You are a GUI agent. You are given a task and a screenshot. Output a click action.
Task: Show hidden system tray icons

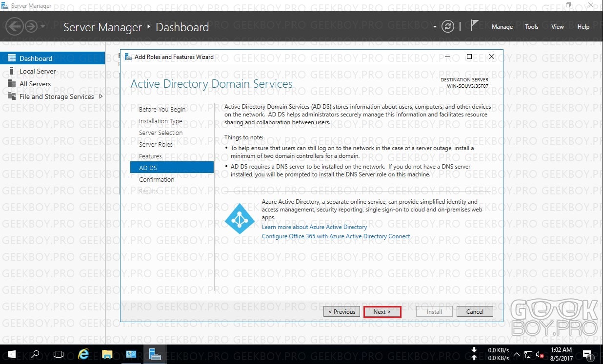517,354
